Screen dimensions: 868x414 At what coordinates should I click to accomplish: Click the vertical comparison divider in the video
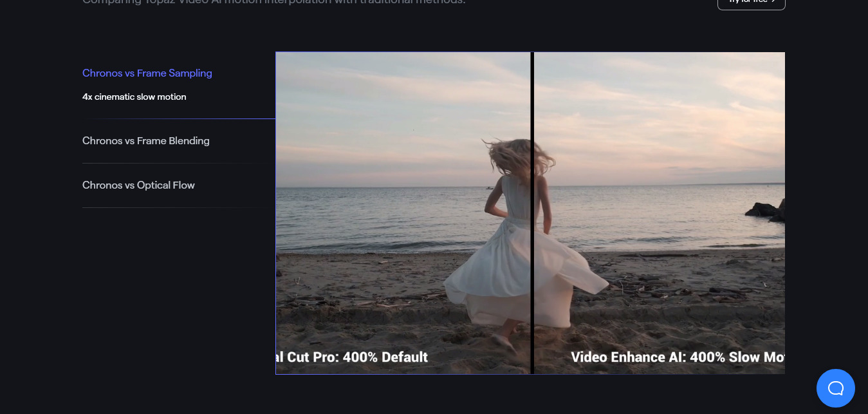coord(532,213)
